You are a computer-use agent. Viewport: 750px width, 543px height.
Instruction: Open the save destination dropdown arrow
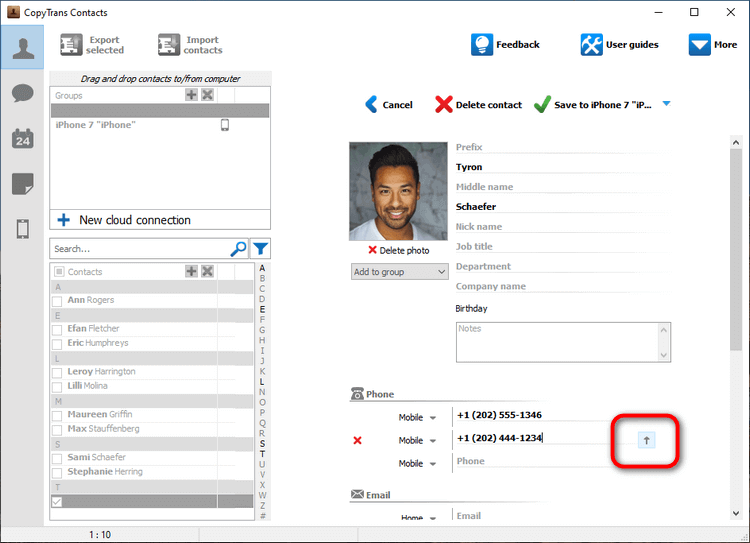(666, 103)
